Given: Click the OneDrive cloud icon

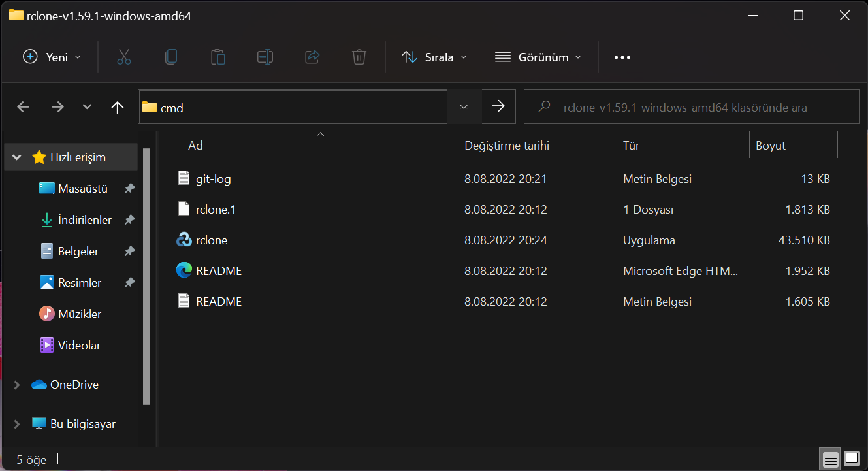Looking at the screenshot, I should [39, 385].
